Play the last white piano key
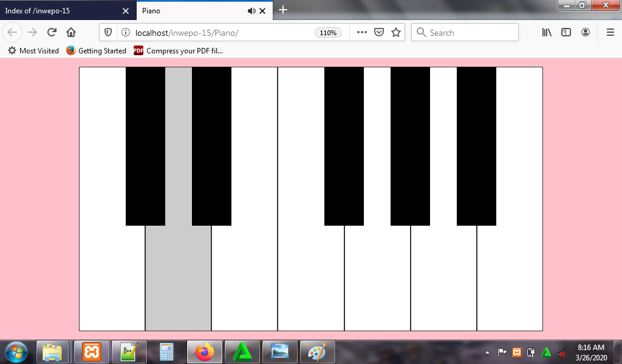Viewport: 622px width, 364px height. (510, 277)
